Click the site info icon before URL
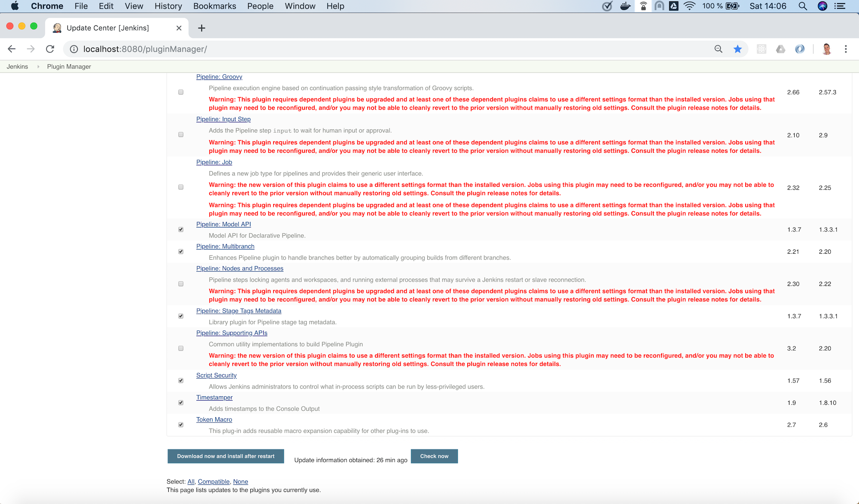Image resolution: width=859 pixels, height=504 pixels. click(74, 49)
